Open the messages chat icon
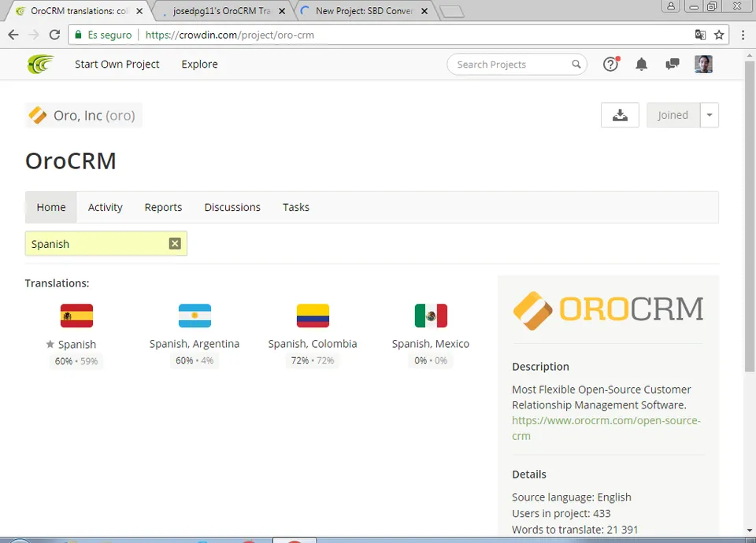Viewport: 756px width, 543px height. point(672,64)
